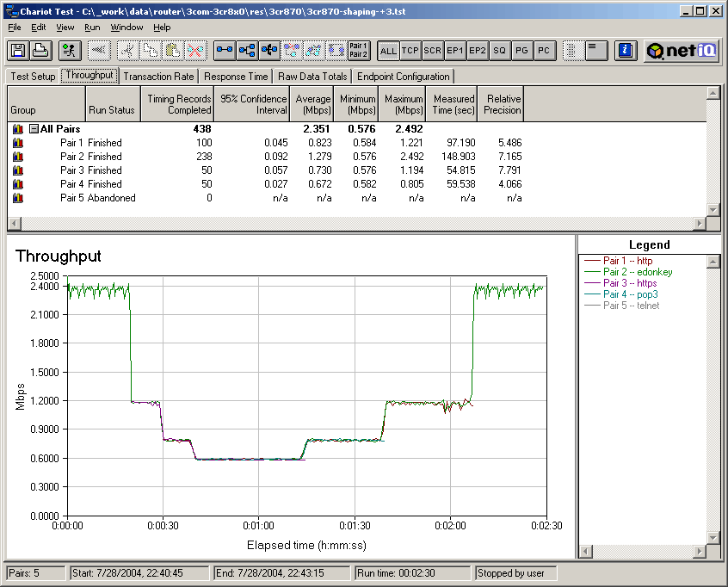Click the blue info help icon
The image size is (728, 587).
click(626, 51)
